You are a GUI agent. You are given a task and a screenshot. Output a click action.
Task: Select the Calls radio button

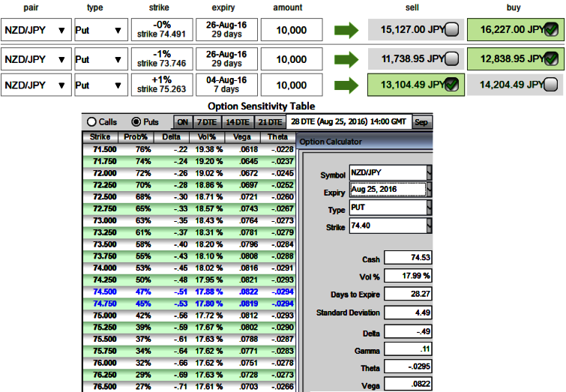[92, 122]
